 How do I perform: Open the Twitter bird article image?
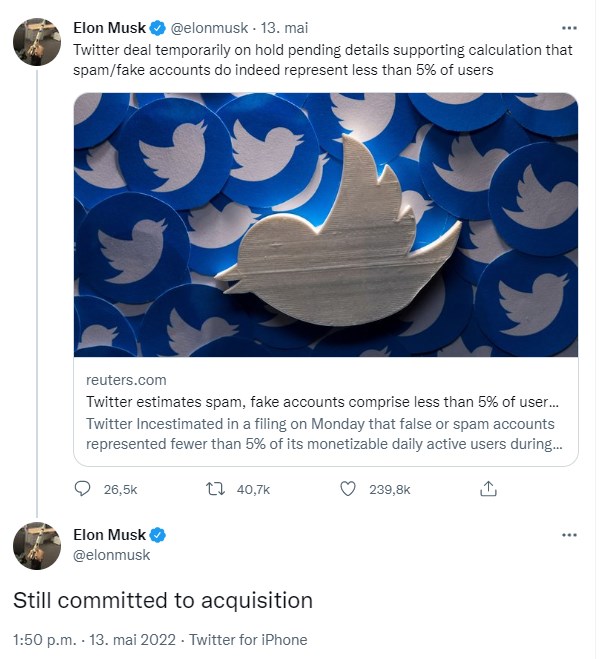[x=326, y=225]
